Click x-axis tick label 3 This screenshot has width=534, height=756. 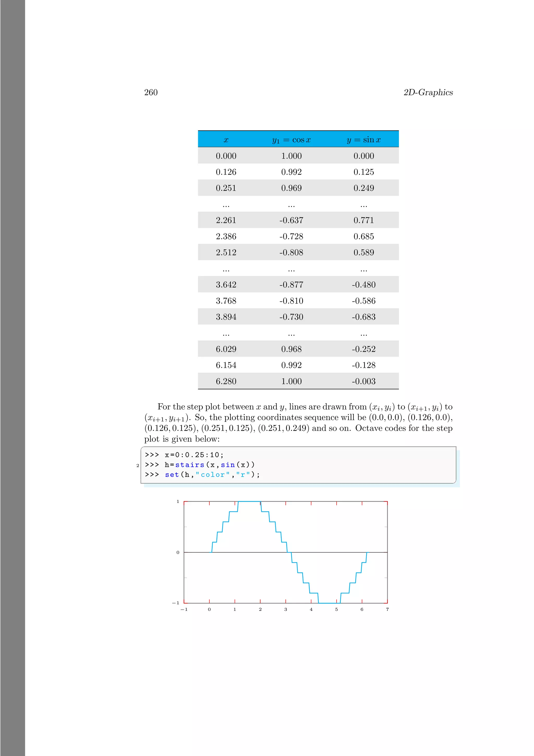[286, 609]
